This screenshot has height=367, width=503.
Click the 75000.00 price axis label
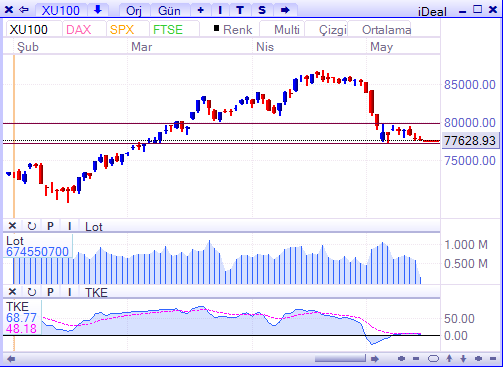469,161
